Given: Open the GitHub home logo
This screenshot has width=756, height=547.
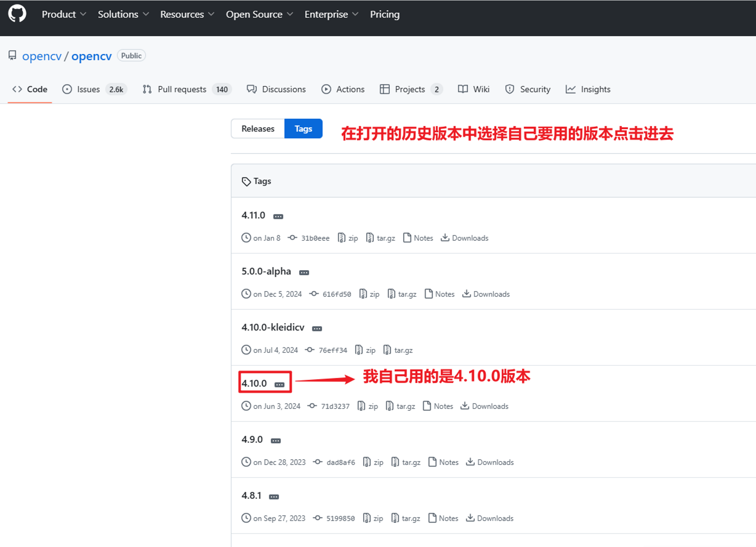Looking at the screenshot, I should [17, 14].
